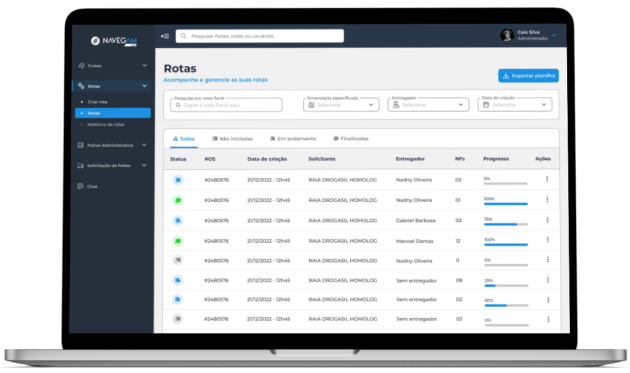Viewport: 630px width, 373px height.
Task: Click Caio Silva's profile avatar
Action: tap(507, 35)
